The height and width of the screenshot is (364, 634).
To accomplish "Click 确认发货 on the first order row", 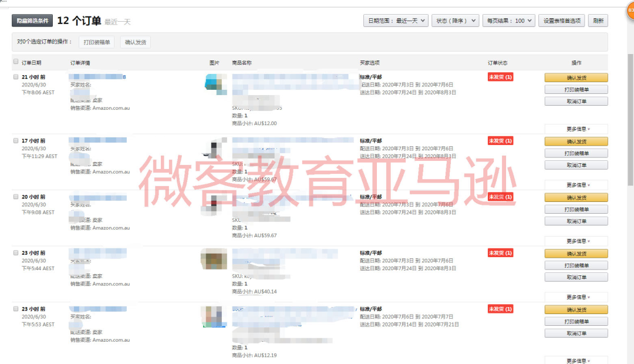I will coord(576,77).
